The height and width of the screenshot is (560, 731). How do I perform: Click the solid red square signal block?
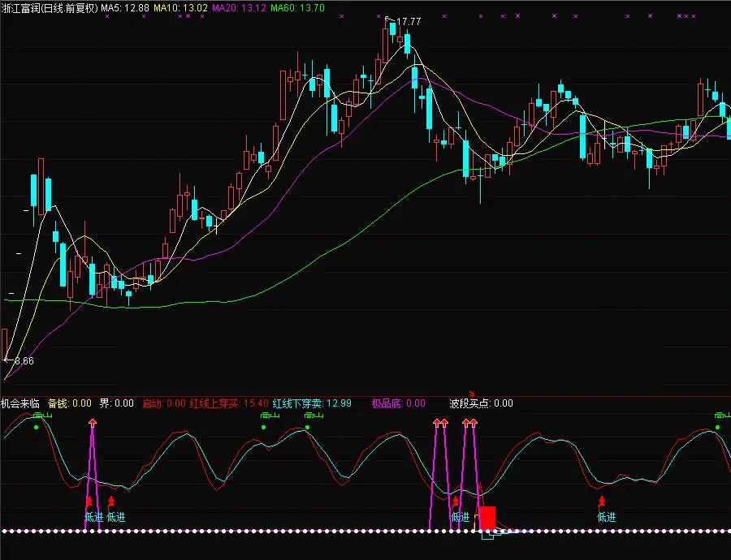tap(487, 518)
